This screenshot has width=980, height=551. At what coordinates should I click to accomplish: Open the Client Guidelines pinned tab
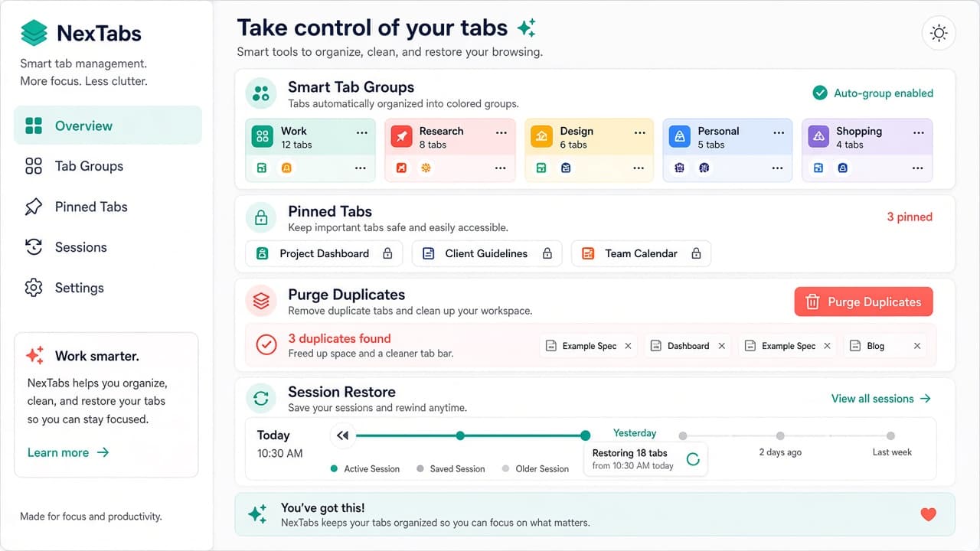[487, 253]
